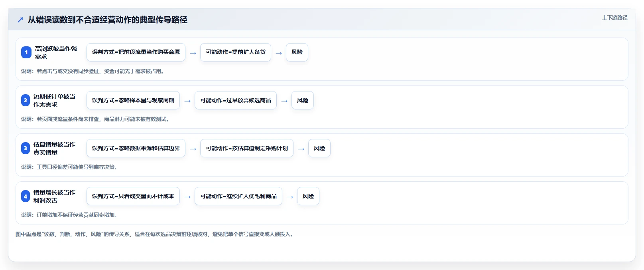Click the title 从错误读数到不合适经营动作的典型传导路径
The height and width of the screenshot is (270, 644).
[x=108, y=20]
